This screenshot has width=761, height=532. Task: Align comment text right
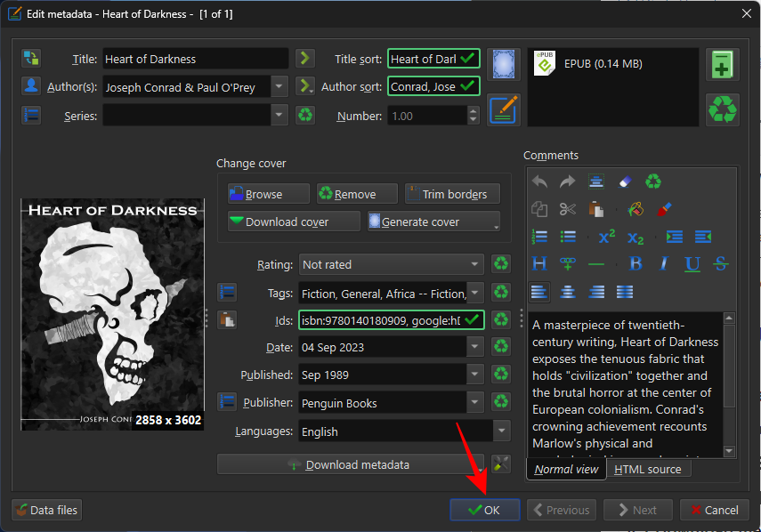(596, 292)
